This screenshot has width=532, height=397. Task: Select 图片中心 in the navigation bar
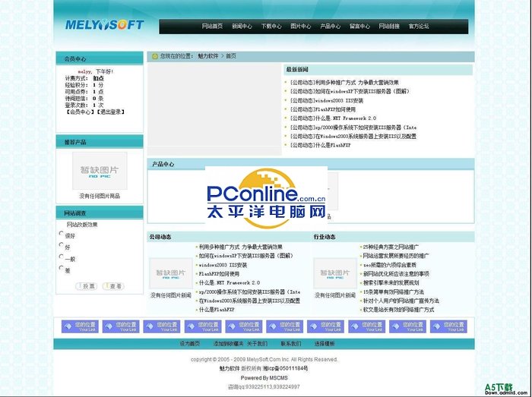[x=301, y=26]
